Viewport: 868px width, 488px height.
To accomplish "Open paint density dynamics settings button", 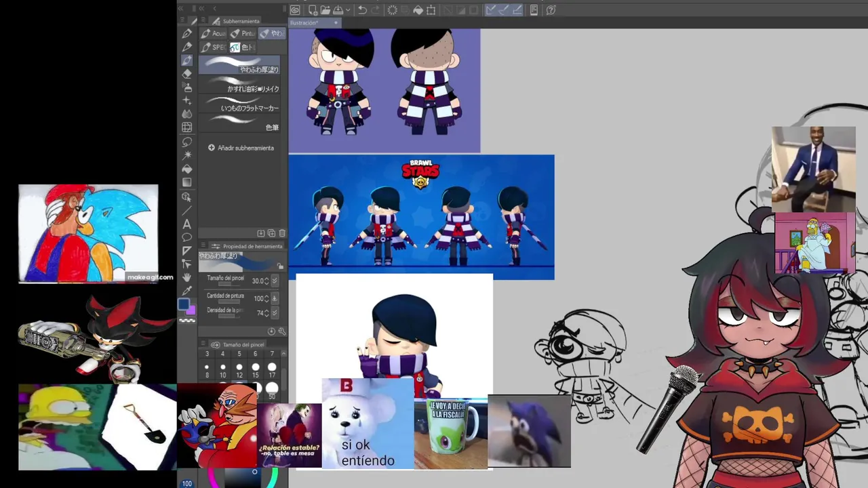I will pos(275,312).
